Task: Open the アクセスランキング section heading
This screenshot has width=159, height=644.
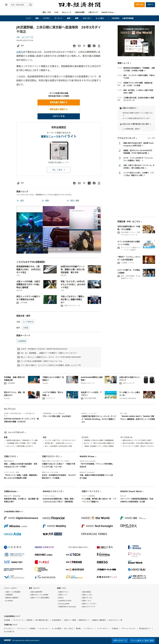Action: pyautogui.click(x=127, y=138)
